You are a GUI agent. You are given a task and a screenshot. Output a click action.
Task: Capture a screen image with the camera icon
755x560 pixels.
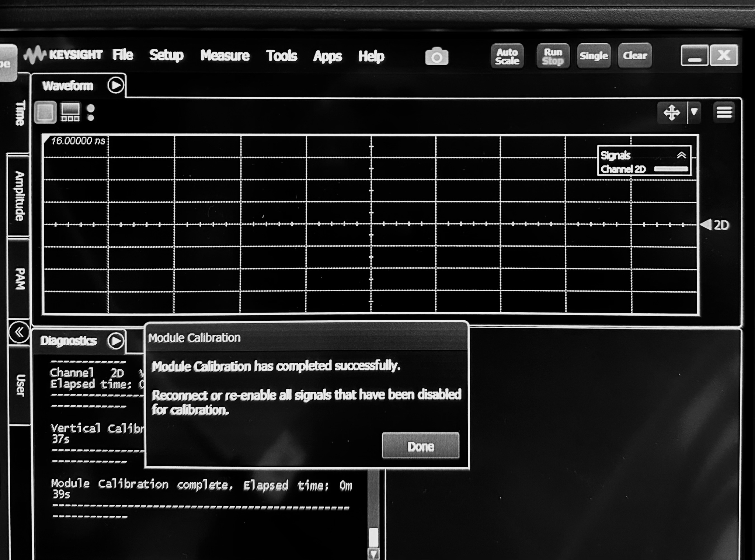click(x=437, y=56)
